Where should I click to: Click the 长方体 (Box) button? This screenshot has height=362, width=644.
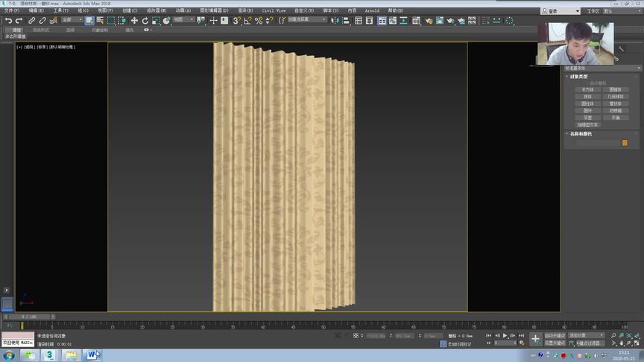587,89
